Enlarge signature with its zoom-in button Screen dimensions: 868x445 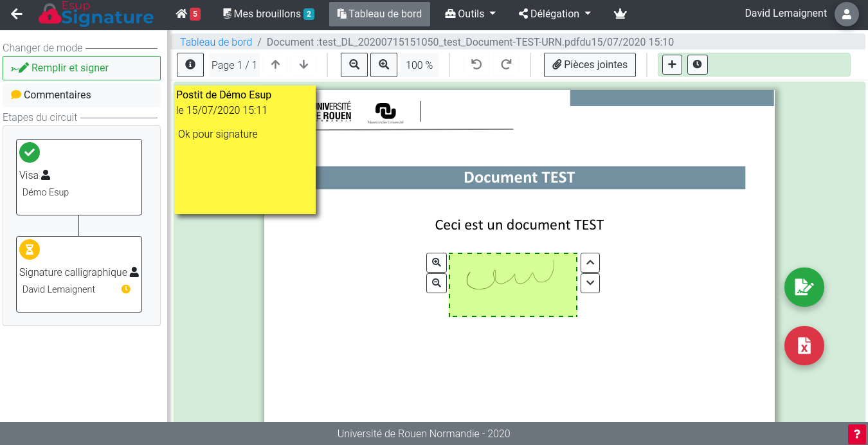[x=437, y=262]
